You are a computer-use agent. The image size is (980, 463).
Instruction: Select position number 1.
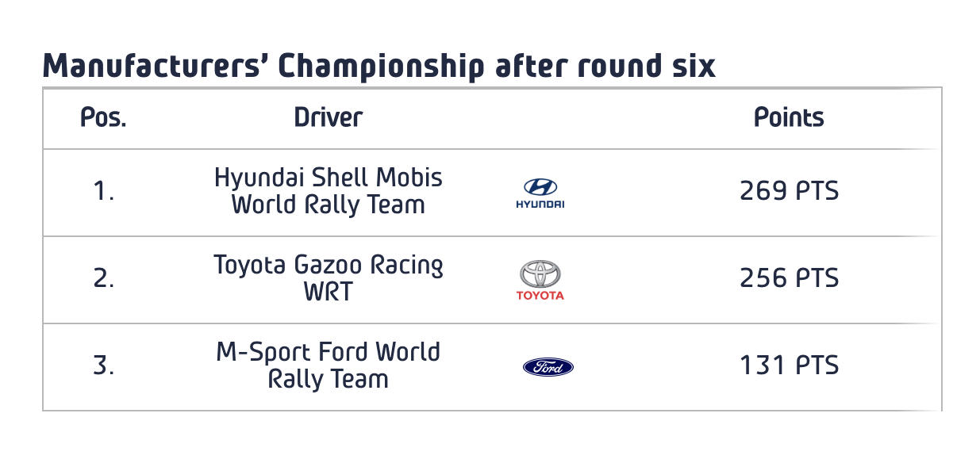(103, 191)
